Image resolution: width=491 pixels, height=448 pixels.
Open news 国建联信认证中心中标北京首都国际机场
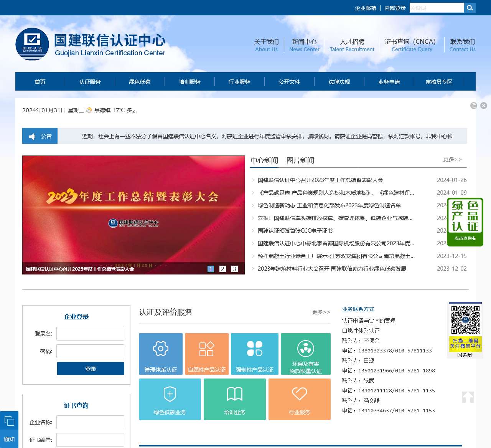click(x=336, y=243)
